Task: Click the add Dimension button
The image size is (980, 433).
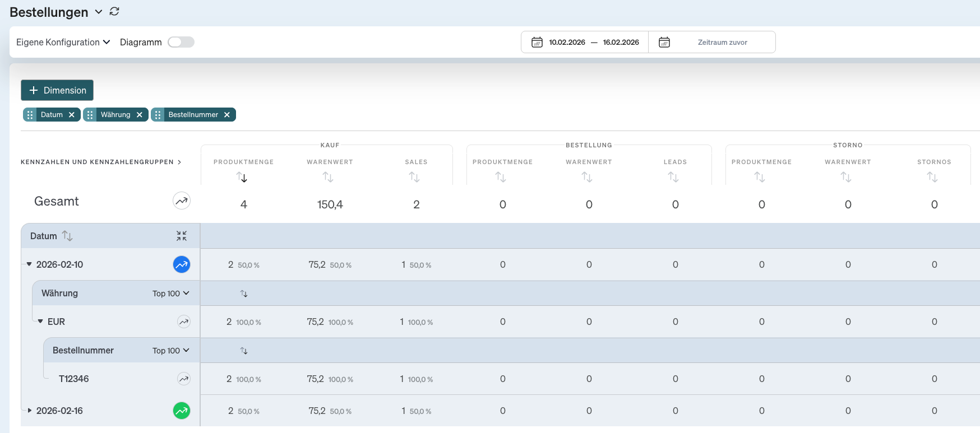Action: [x=57, y=90]
